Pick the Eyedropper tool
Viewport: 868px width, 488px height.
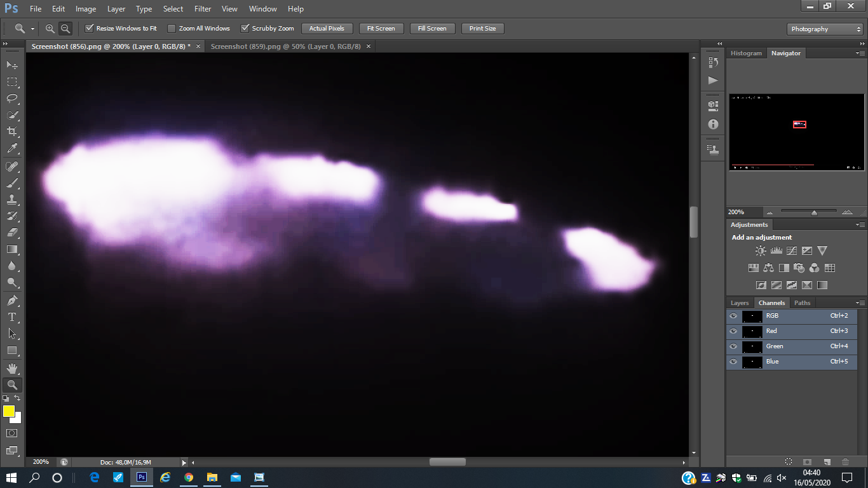coord(11,149)
